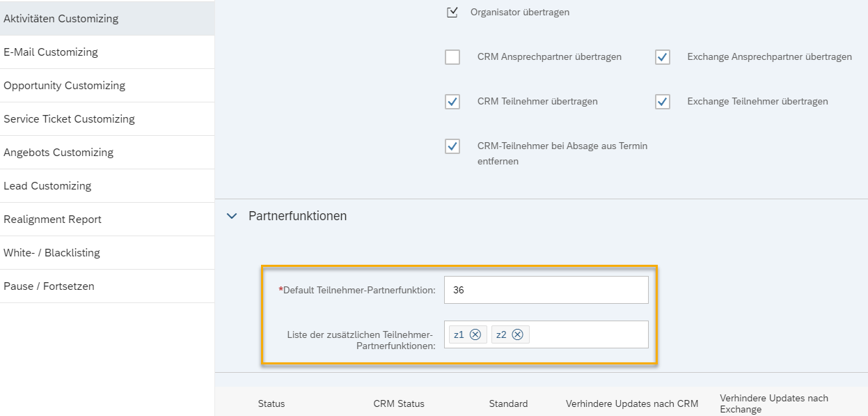Screen dimensions: 868x416
Task: Toggle CRM-Teilnehmer bei Absage entfernen checkbox
Action: click(452, 146)
